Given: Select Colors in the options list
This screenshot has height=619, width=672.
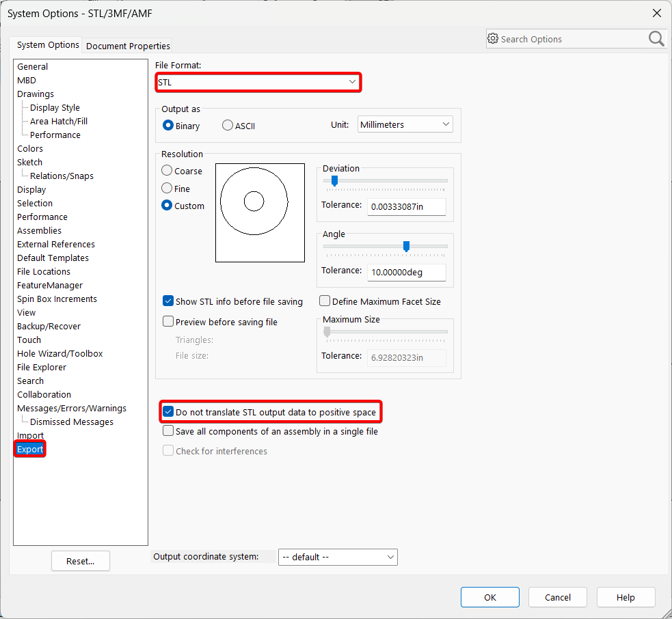Looking at the screenshot, I should [30, 149].
